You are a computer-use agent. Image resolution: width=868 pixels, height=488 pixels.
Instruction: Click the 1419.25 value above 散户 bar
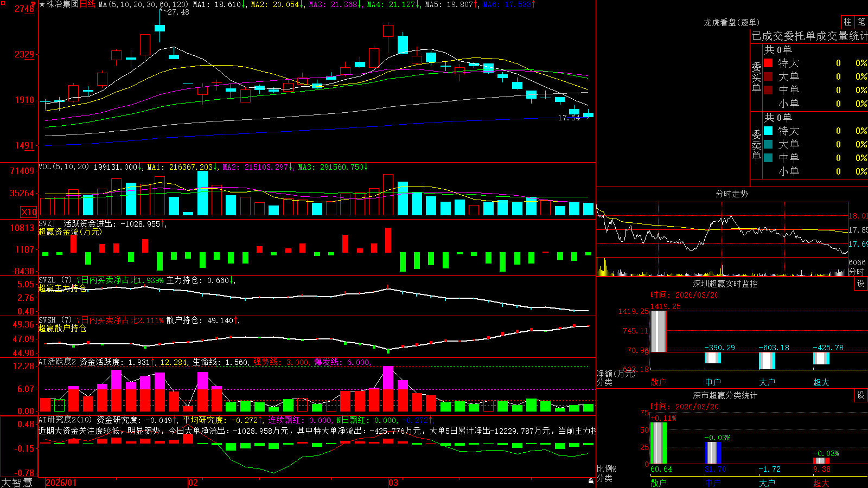(x=665, y=306)
